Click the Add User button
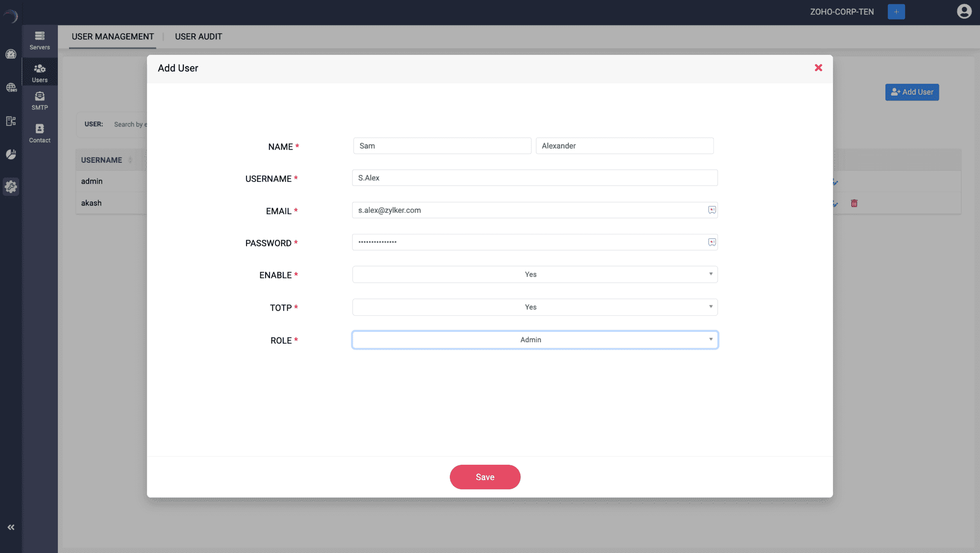Screen dimensions: 980x553 [x=911, y=92]
